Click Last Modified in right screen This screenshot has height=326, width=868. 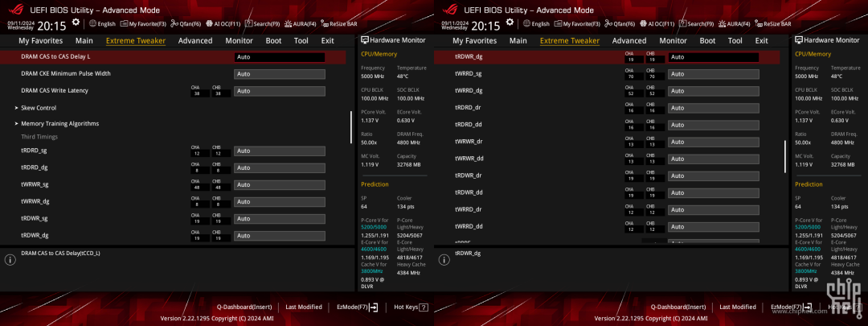coord(737,307)
